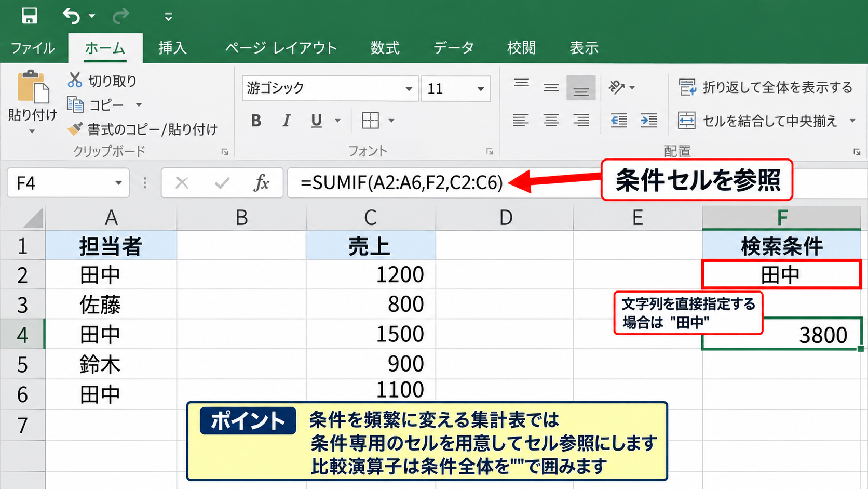Center text horizontally
The width and height of the screenshot is (868, 489).
tap(551, 121)
